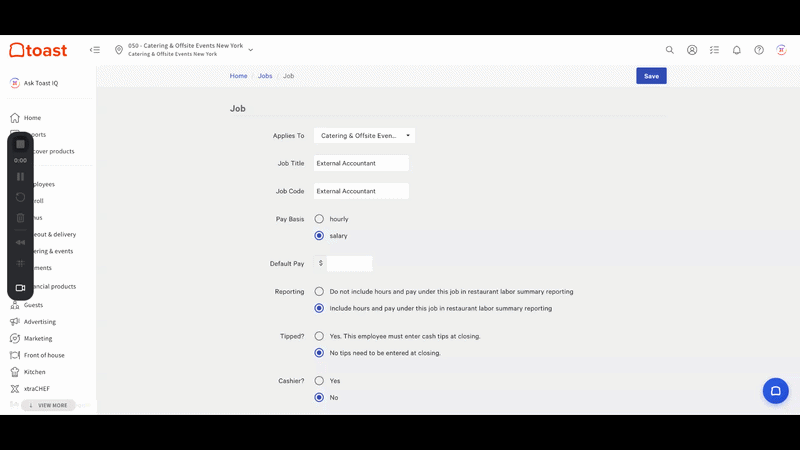The width and height of the screenshot is (800, 450).
Task: Click the Save button
Action: [x=651, y=76]
